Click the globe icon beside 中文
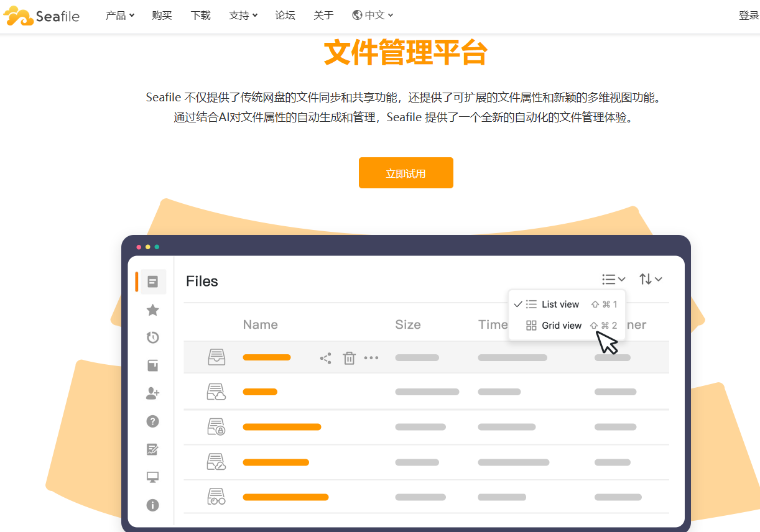 (357, 16)
